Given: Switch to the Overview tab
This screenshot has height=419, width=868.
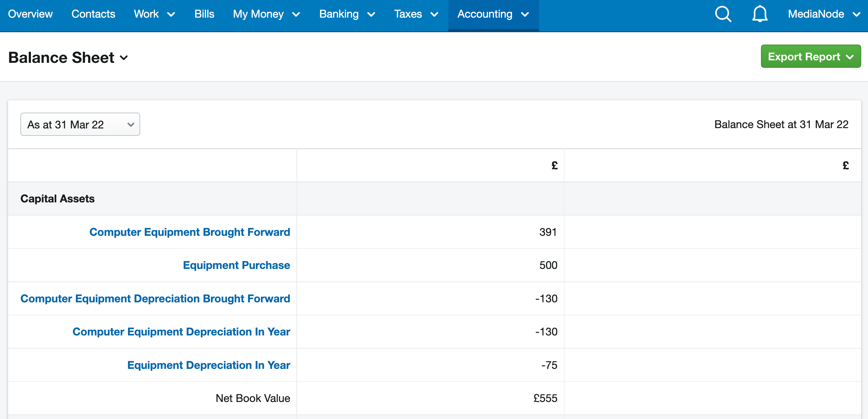Looking at the screenshot, I should 30,14.
